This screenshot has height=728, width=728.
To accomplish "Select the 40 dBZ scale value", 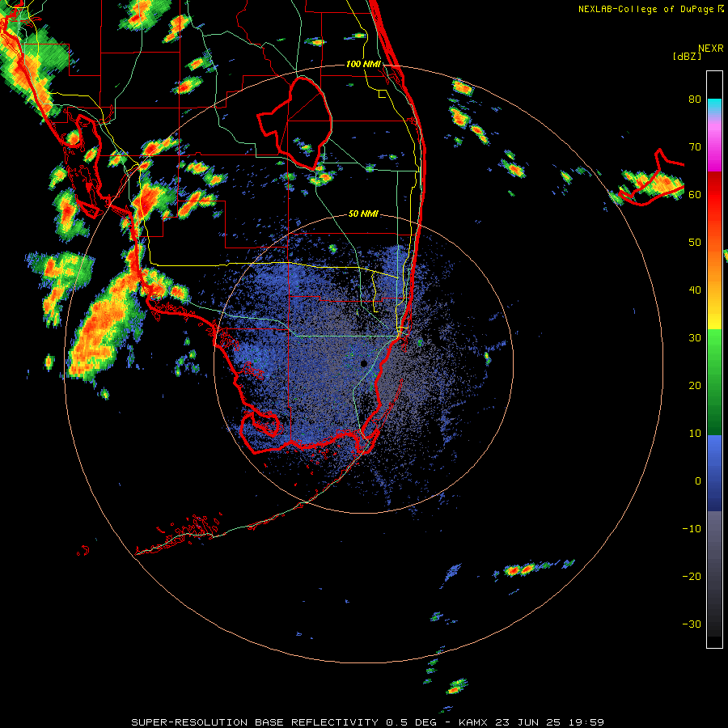I will point(695,290).
